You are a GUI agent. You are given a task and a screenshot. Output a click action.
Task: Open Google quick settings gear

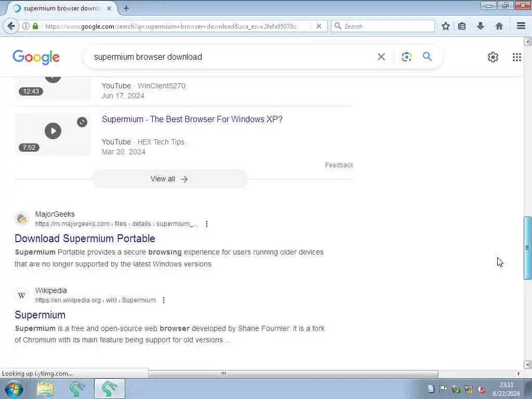coord(493,57)
